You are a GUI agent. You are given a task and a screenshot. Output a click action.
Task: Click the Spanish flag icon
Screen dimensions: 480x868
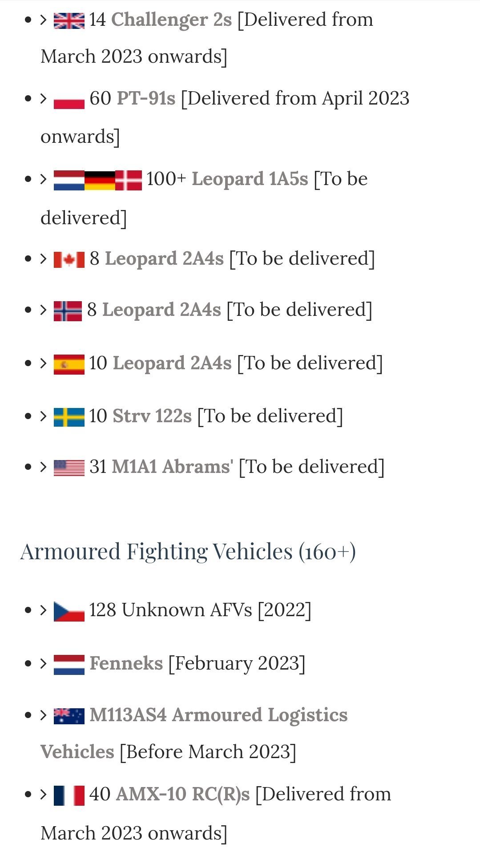point(69,364)
